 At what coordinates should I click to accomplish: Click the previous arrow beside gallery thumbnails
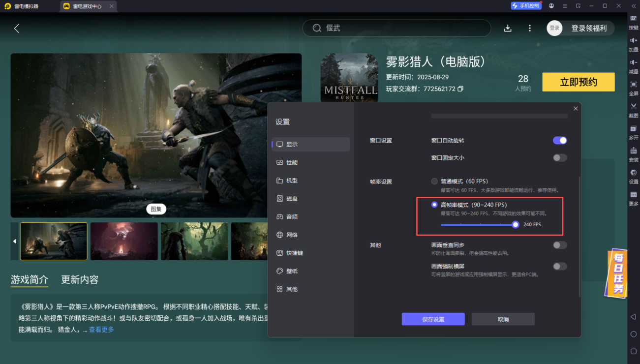[15, 241]
